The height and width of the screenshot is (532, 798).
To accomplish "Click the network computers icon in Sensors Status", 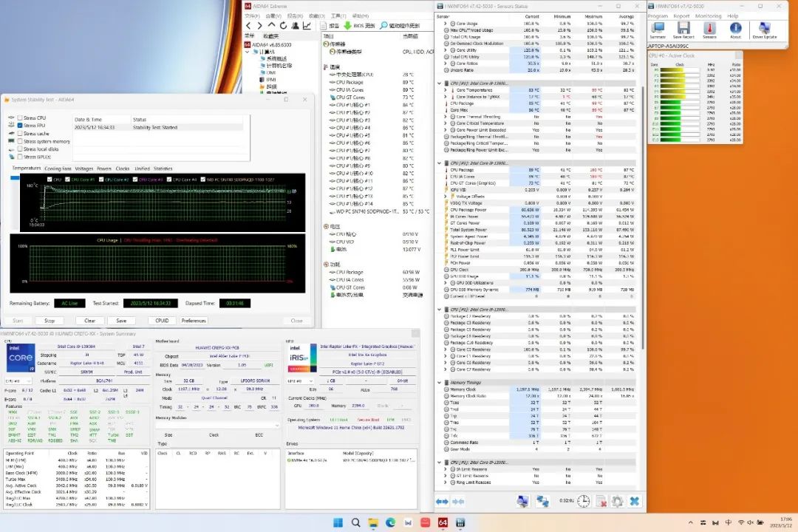I will (542, 502).
